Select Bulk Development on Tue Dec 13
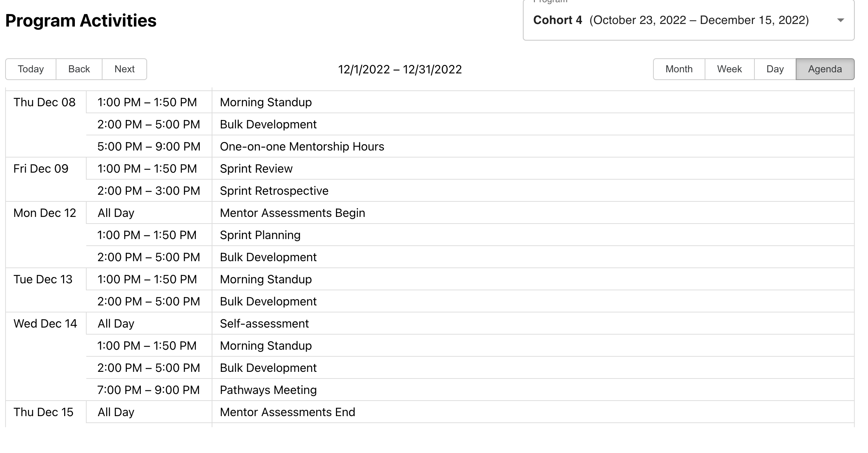The height and width of the screenshot is (453, 868). (x=268, y=301)
